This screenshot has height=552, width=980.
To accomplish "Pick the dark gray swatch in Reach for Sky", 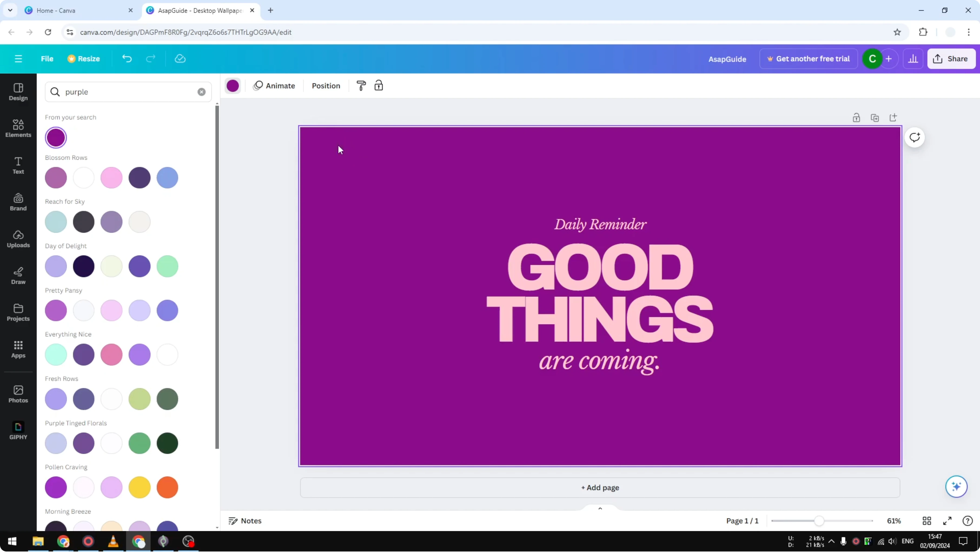I will (84, 222).
